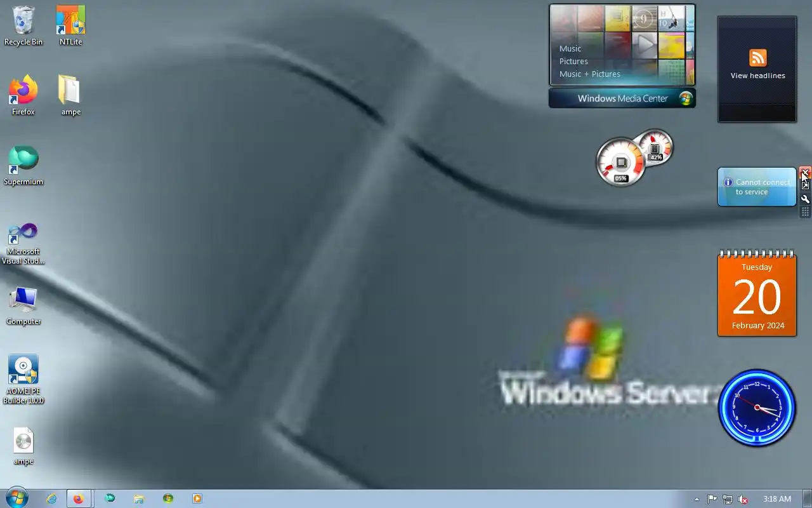Open weather gadget options wrench
The width and height of the screenshot is (812, 508).
click(805, 199)
